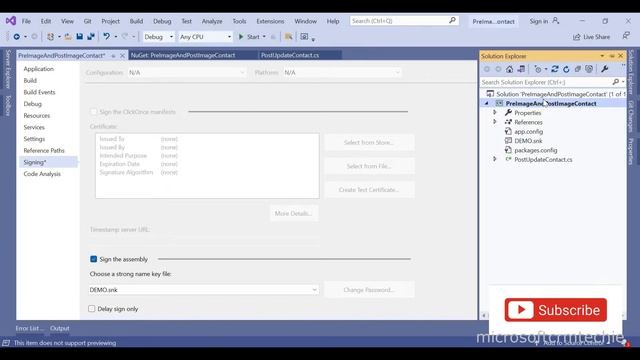Image resolution: width=640 pixels, height=360 pixels.
Task: Click the search magnifier in the title bar
Action: [452, 20]
